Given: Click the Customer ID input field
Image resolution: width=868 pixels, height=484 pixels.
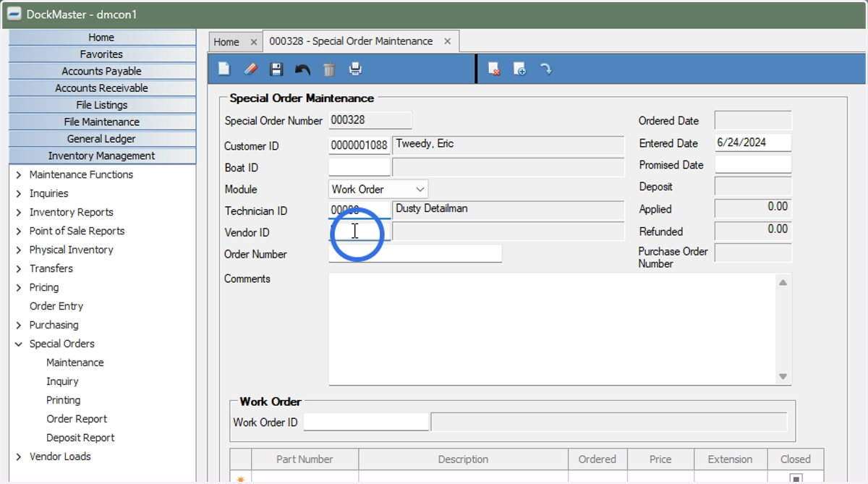Looking at the screenshot, I should click(359, 145).
